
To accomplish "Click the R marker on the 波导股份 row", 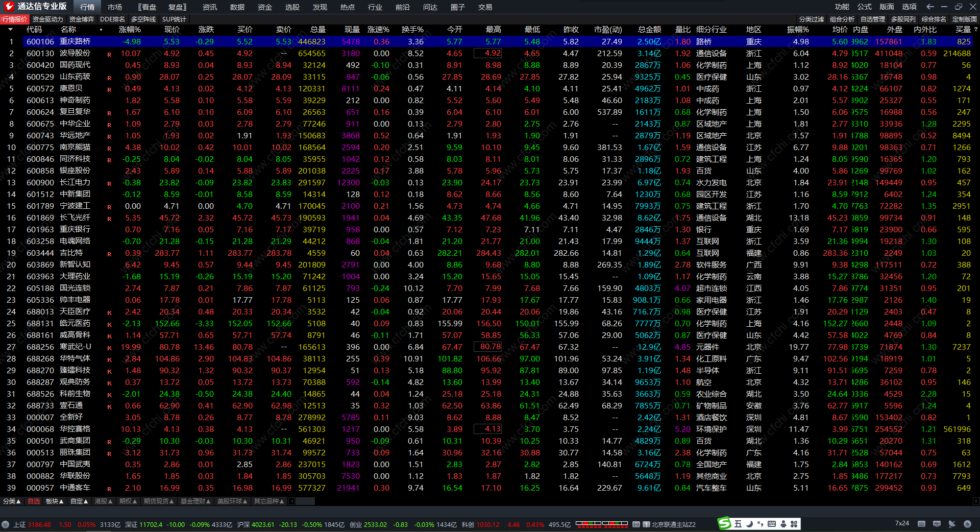I will coord(109,54).
